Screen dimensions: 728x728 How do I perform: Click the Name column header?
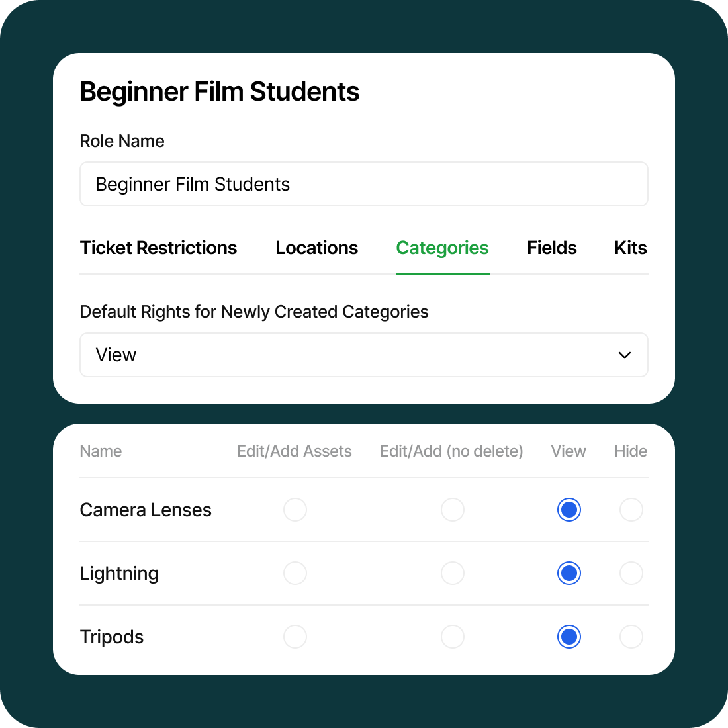pyautogui.click(x=101, y=451)
